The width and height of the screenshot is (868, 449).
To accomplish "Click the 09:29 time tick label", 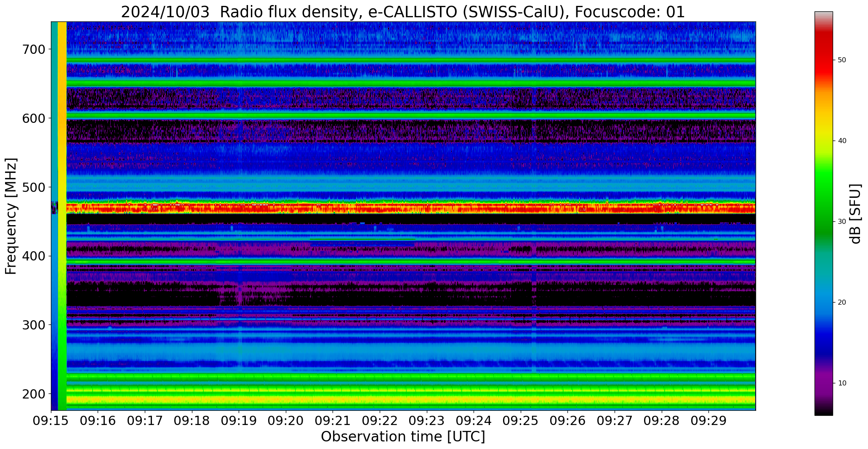I will (708, 421).
